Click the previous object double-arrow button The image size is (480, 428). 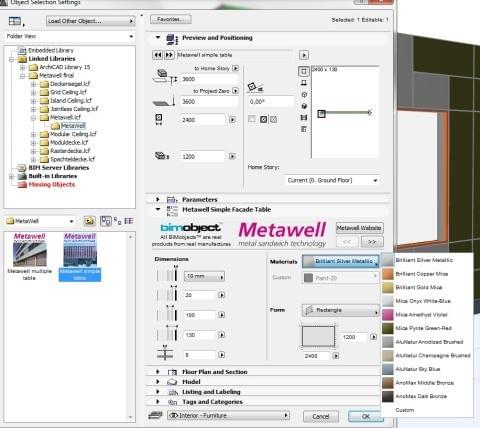157,55
